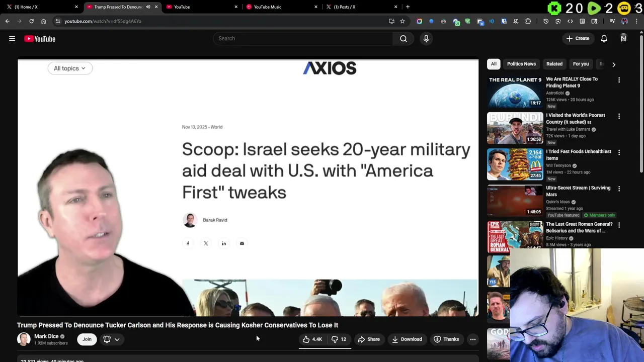Image resolution: width=644 pixels, height=362 pixels.
Task: Bookmark this page with star icon
Action: coord(403,21)
